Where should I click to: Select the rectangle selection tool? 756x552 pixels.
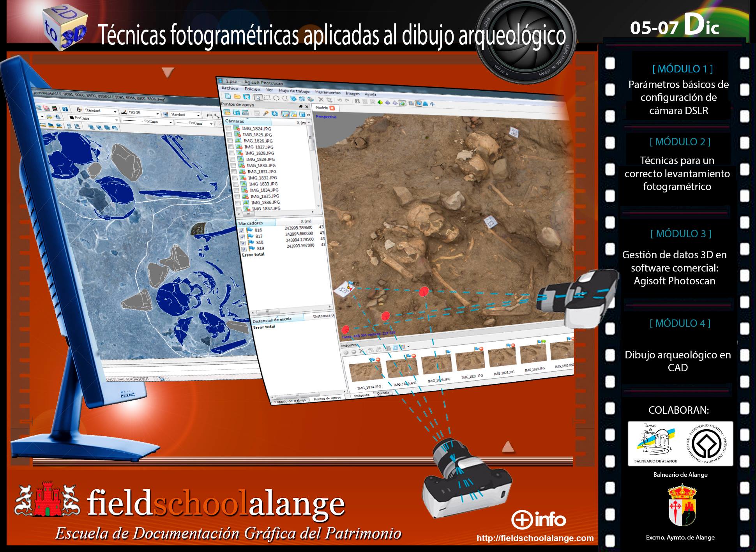coord(267,98)
